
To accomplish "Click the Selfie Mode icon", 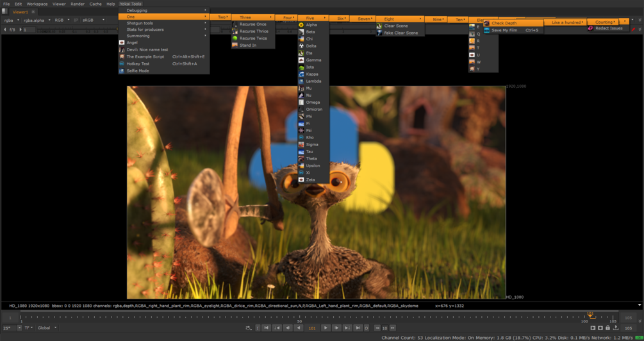I will pos(122,71).
